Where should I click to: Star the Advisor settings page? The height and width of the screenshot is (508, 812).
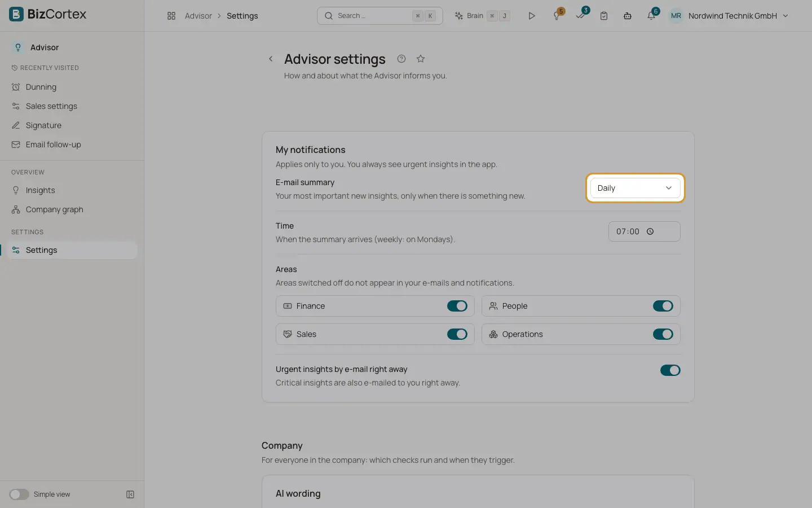coord(421,59)
